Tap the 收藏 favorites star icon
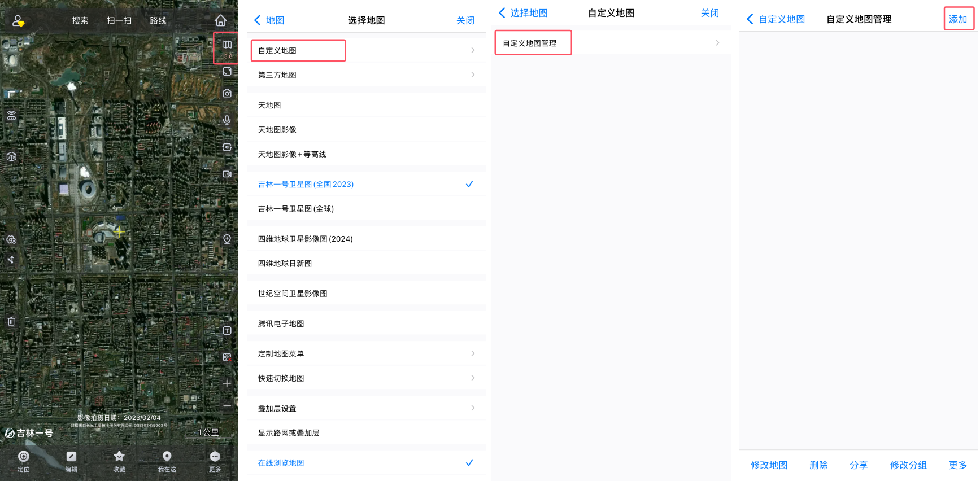This screenshot has width=980, height=481. click(119, 461)
